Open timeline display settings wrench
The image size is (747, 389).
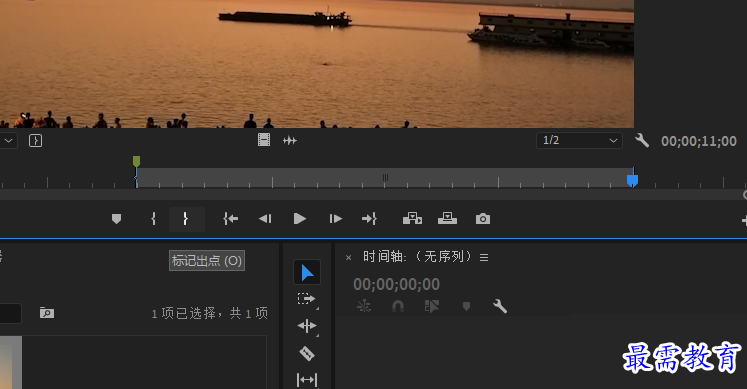tap(500, 306)
